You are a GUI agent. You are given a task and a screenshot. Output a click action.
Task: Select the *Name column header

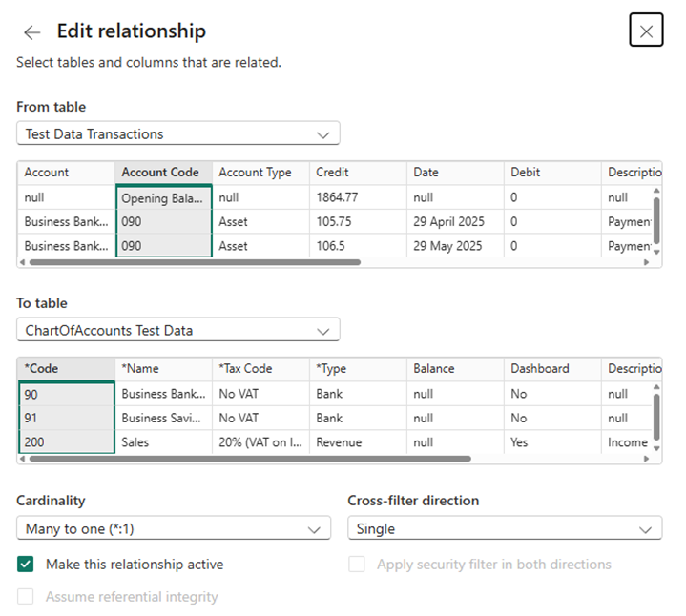click(162, 369)
